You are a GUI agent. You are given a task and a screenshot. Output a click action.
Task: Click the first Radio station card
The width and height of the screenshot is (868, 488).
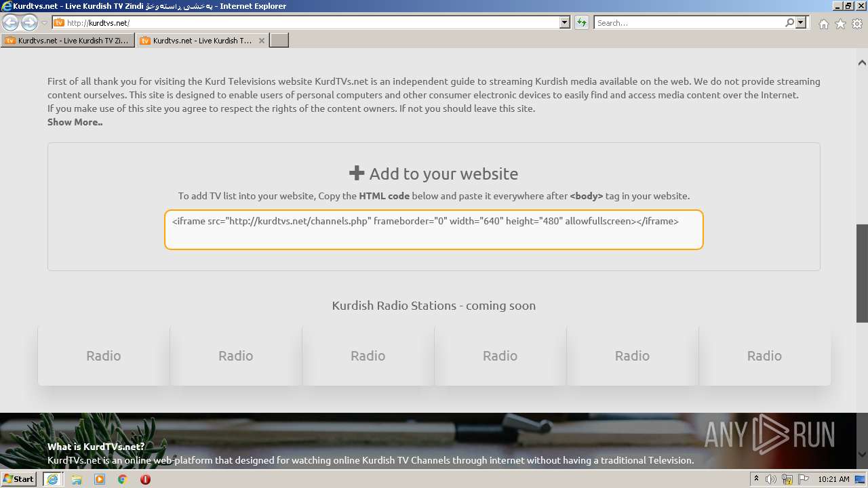point(104,356)
